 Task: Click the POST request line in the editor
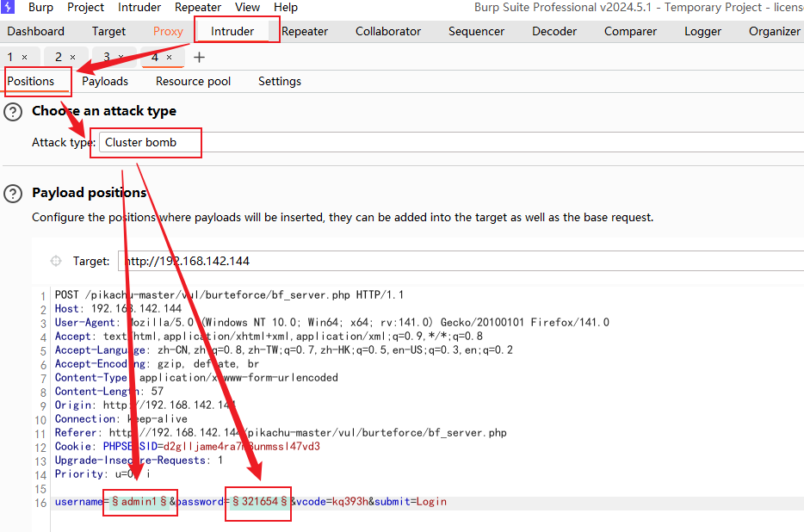click(x=229, y=295)
